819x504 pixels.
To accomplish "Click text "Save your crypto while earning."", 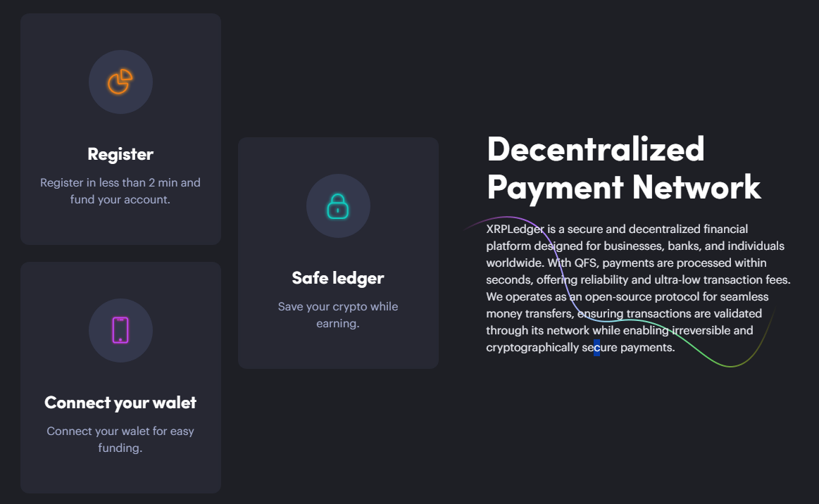I will point(338,315).
